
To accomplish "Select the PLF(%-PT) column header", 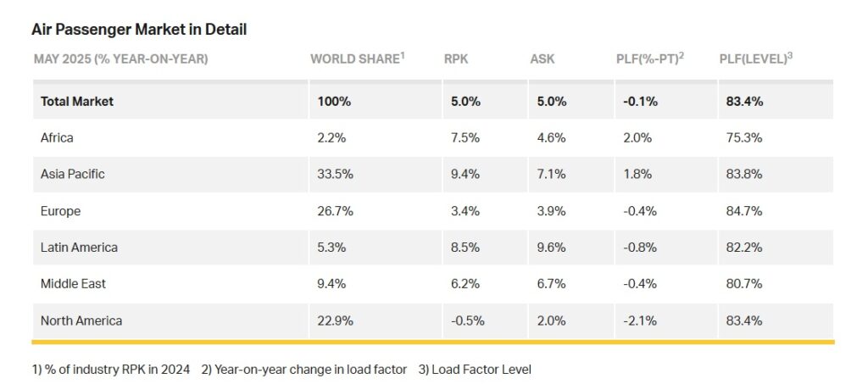I will pyautogui.click(x=650, y=58).
